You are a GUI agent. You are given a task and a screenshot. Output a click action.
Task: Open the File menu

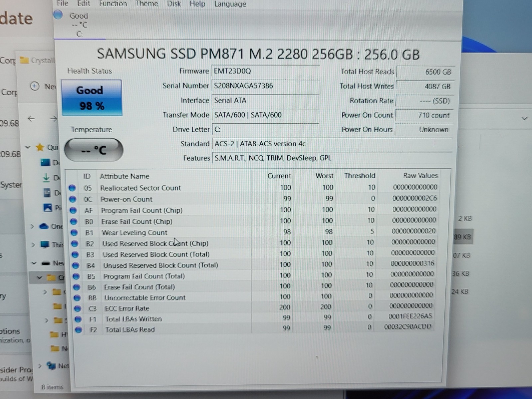pos(63,4)
